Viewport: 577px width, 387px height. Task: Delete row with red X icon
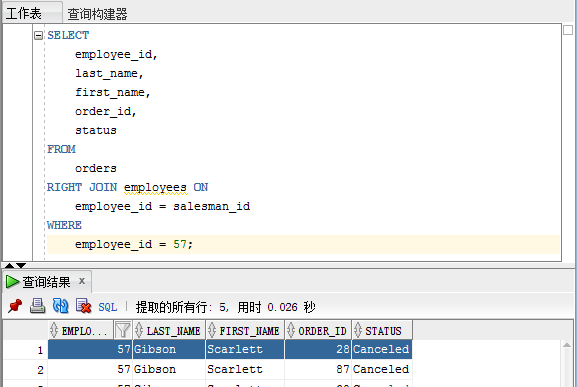pyautogui.click(x=84, y=306)
